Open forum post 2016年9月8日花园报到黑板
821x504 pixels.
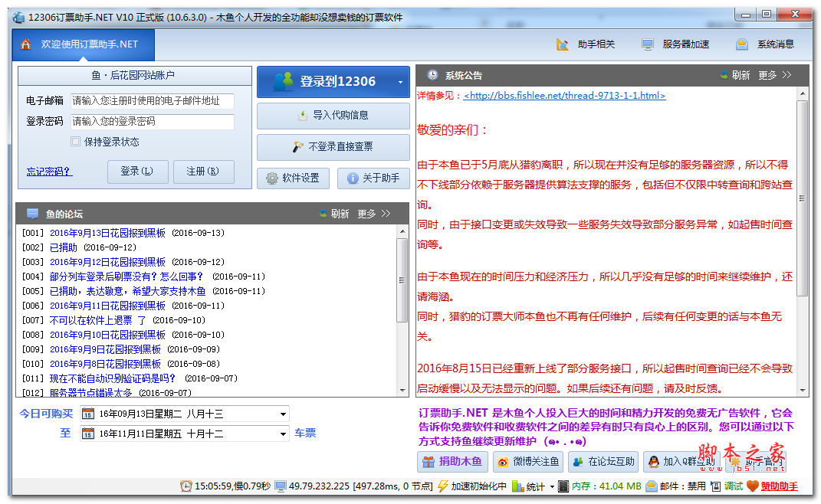pos(105,365)
